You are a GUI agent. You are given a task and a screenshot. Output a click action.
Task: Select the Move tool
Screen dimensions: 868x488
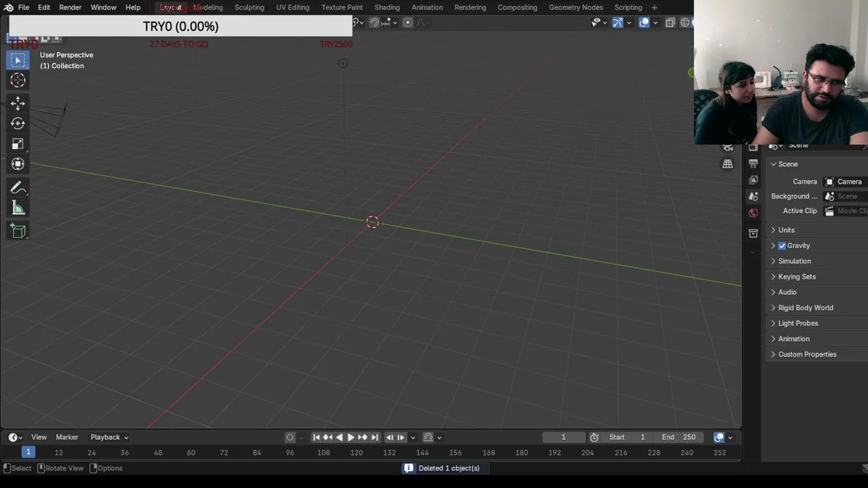click(x=18, y=103)
